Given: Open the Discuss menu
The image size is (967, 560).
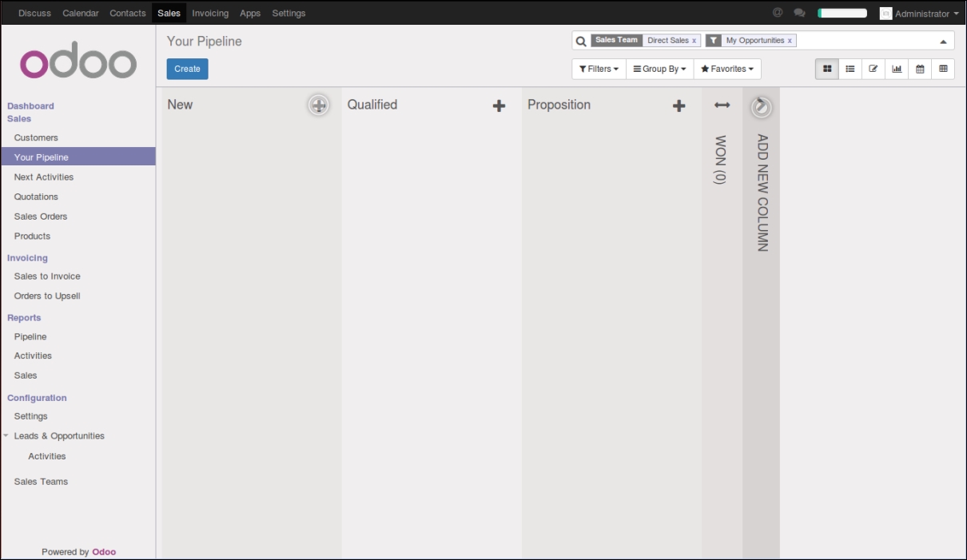Looking at the screenshot, I should 34,13.
